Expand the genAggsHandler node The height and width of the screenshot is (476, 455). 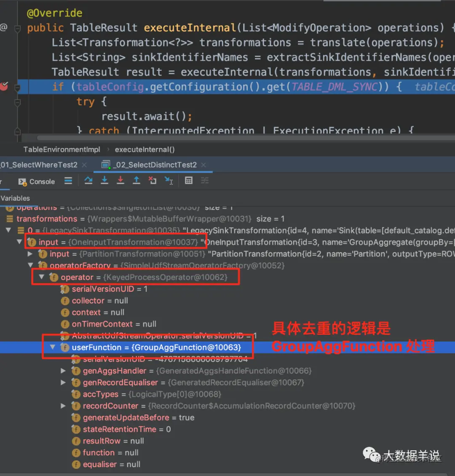63,371
